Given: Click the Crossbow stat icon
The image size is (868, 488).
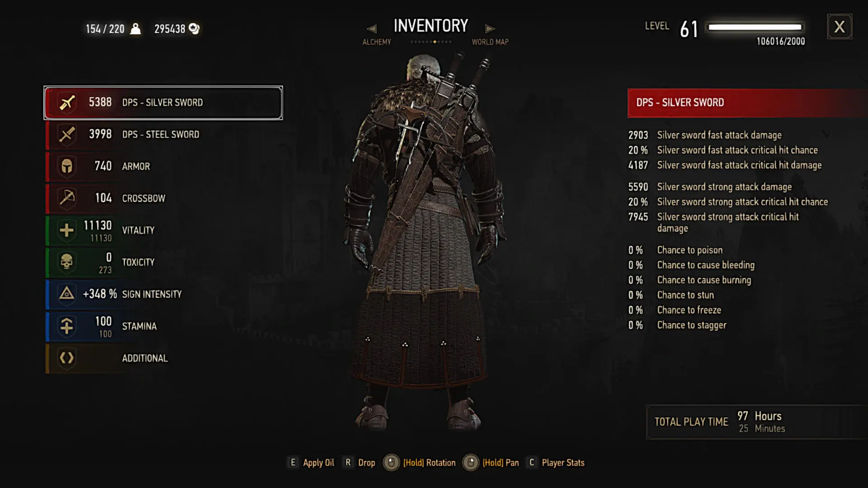Looking at the screenshot, I should pyautogui.click(x=67, y=198).
